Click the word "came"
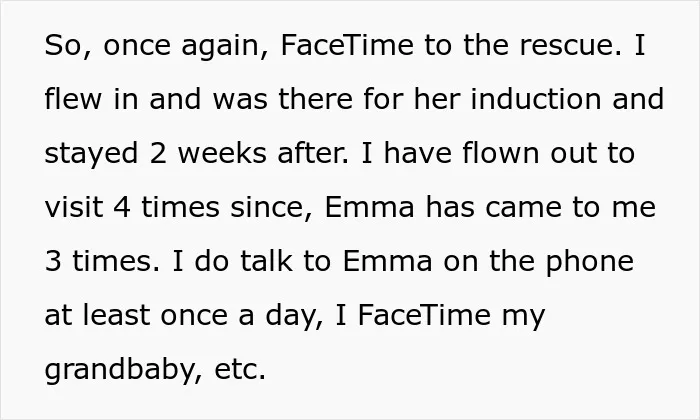Image resolution: width=700 pixels, height=420 pixels. click(x=523, y=208)
